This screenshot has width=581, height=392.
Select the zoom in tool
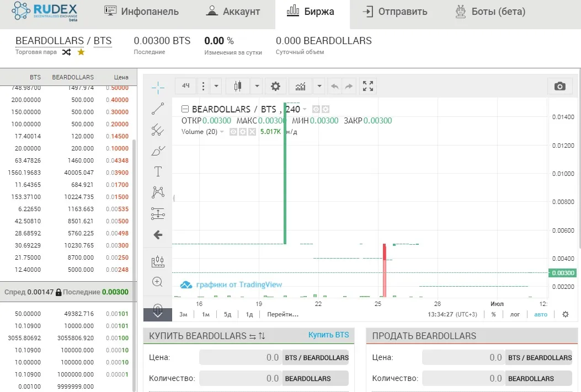(x=157, y=282)
